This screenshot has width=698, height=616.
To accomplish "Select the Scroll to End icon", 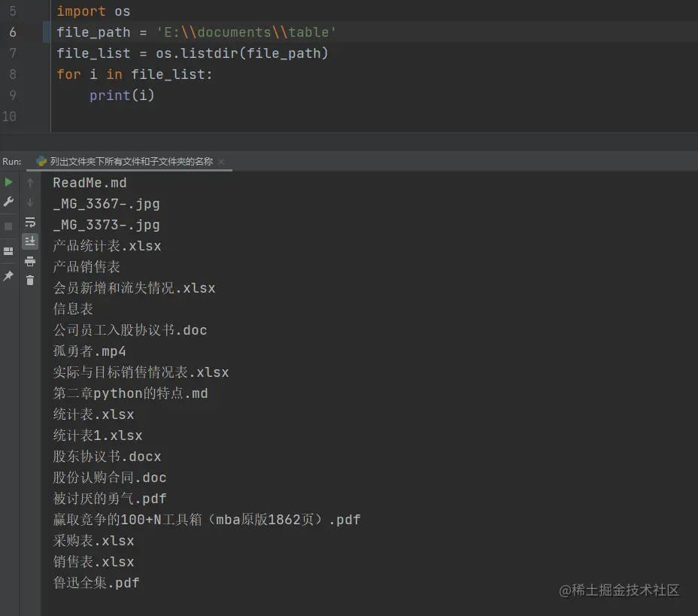I will [x=30, y=240].
